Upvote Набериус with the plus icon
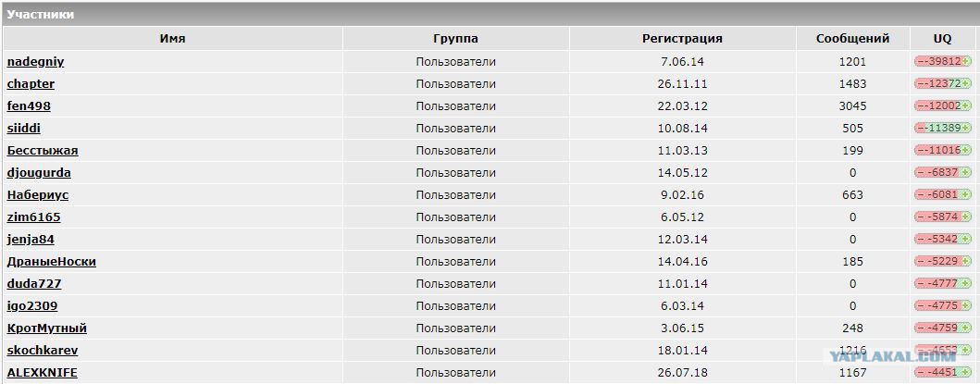 point(966,195)
